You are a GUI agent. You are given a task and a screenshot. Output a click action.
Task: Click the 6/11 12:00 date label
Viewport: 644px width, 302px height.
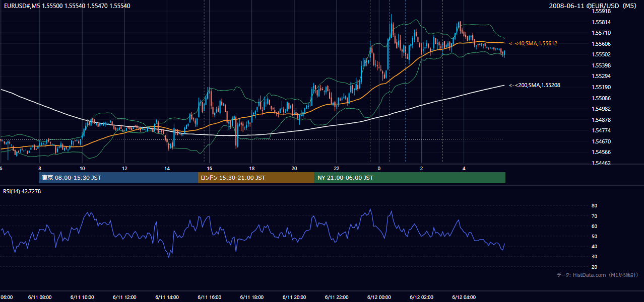[x=124, y=297]
